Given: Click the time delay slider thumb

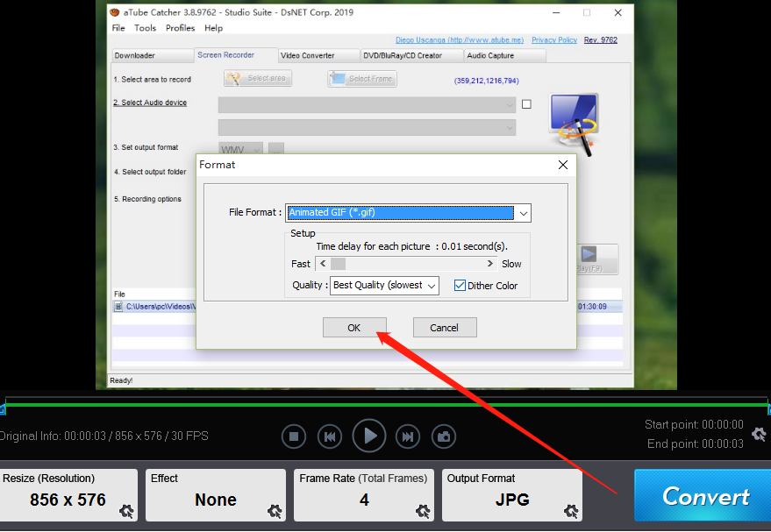Looking at the screenshot, I should tap(338, 264).
